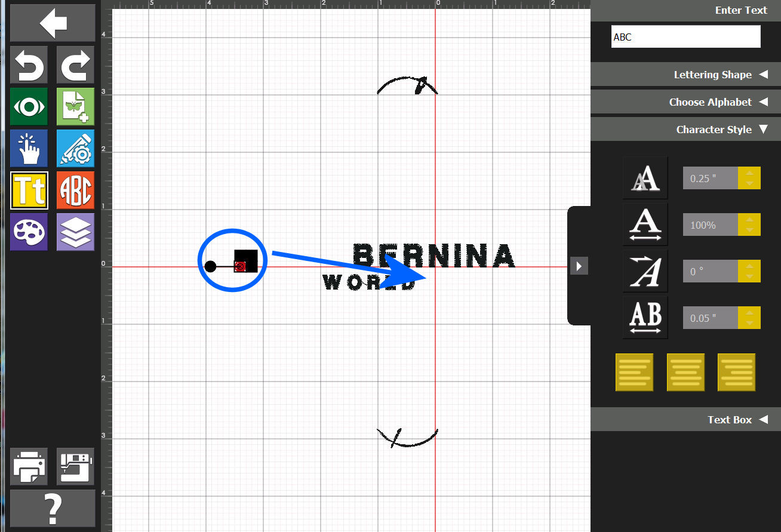Collapse the Character Style section
The width and height of the screenshot is (781, 532).
point(685,130)
